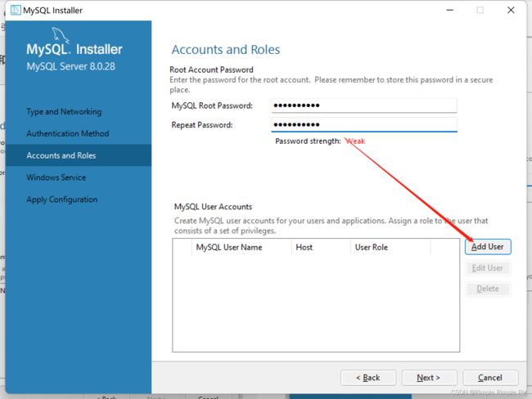The width and height of the screenshot is (532, 399).
Task: Proceed with the Next button
Action: point(429,378)
